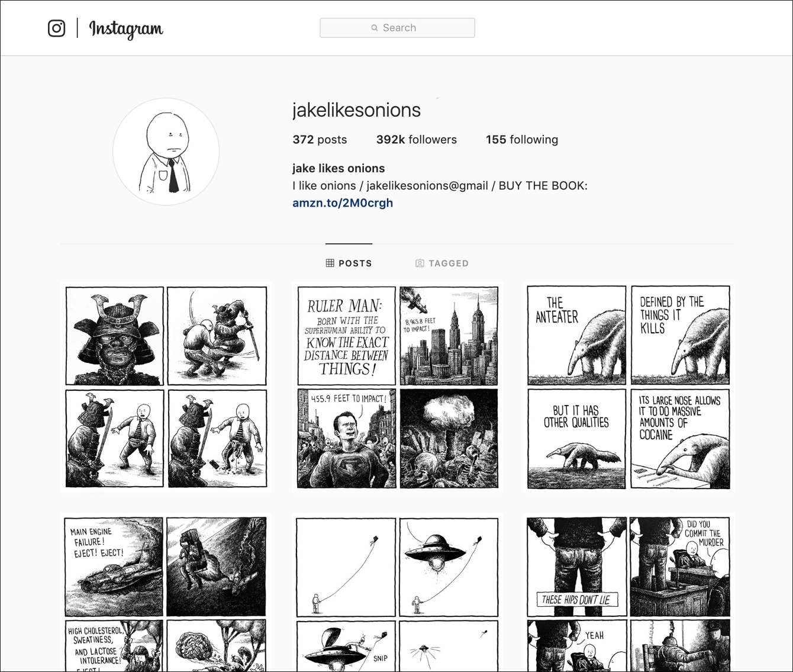Open the samurai comic post

point(166,387)
